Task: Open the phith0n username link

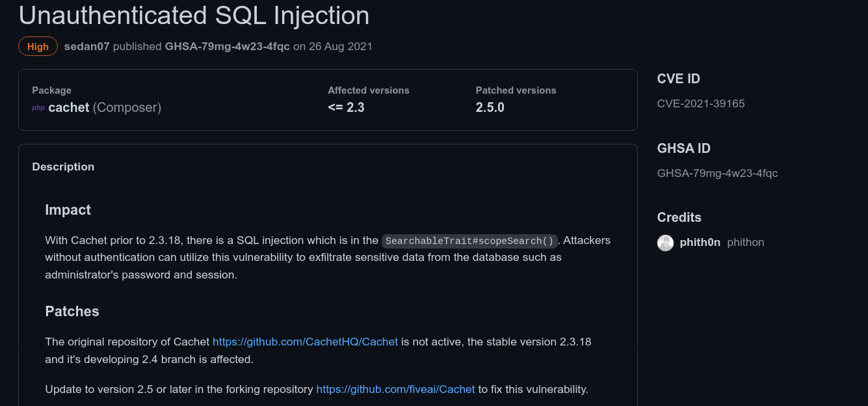Action: [x=700, y=243]
